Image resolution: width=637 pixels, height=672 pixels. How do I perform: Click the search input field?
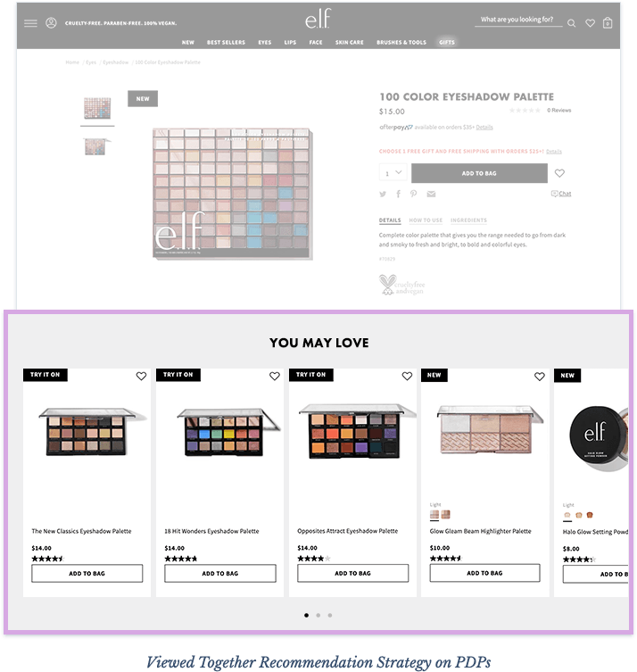click(518, 20)
